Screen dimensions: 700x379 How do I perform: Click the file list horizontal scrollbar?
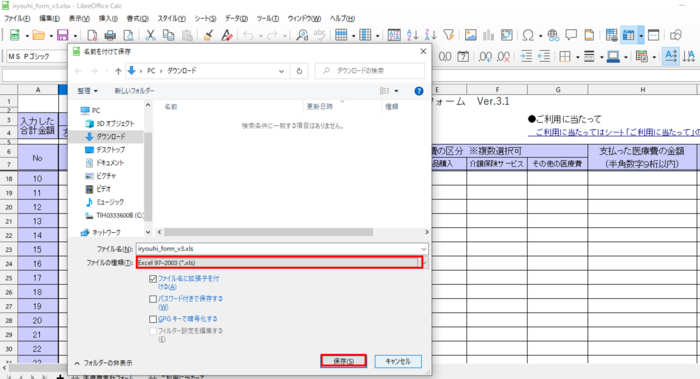click(x=269, y=232)
